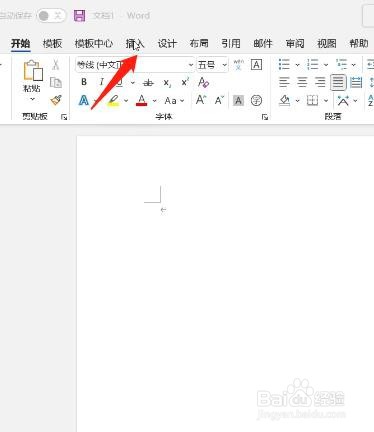Click the Borders grid icon

pyautogui.click(x=312, y=100)
